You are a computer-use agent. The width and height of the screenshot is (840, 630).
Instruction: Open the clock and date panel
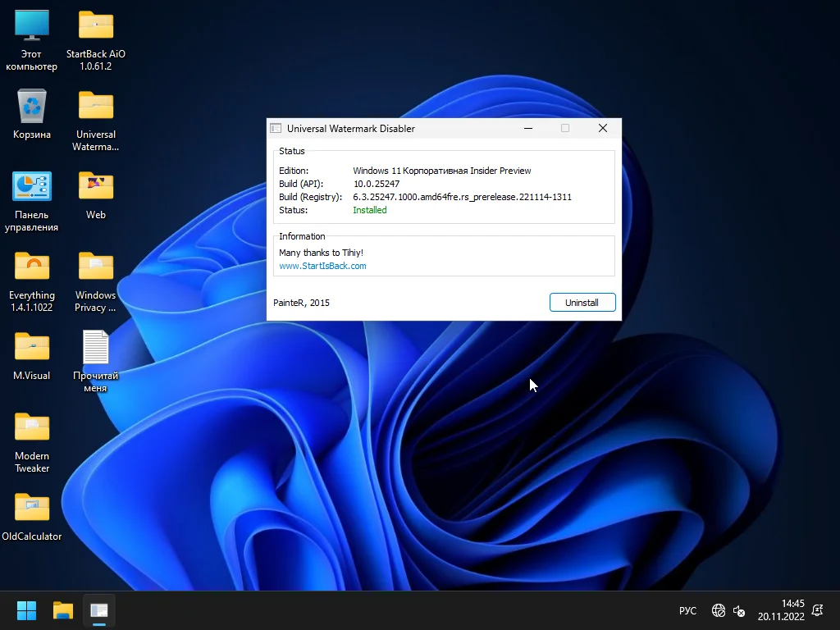point(781,610)
